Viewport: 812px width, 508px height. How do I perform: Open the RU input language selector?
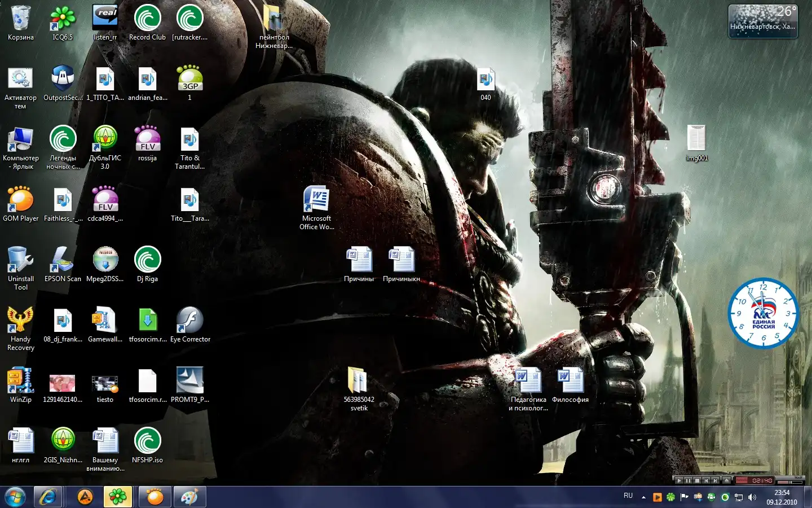pos(628,496)
